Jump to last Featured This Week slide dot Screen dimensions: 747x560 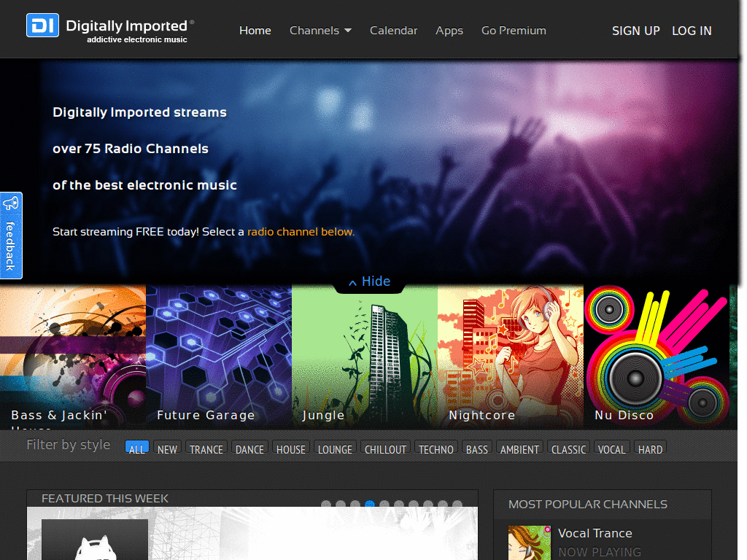(x=457, y=504)
